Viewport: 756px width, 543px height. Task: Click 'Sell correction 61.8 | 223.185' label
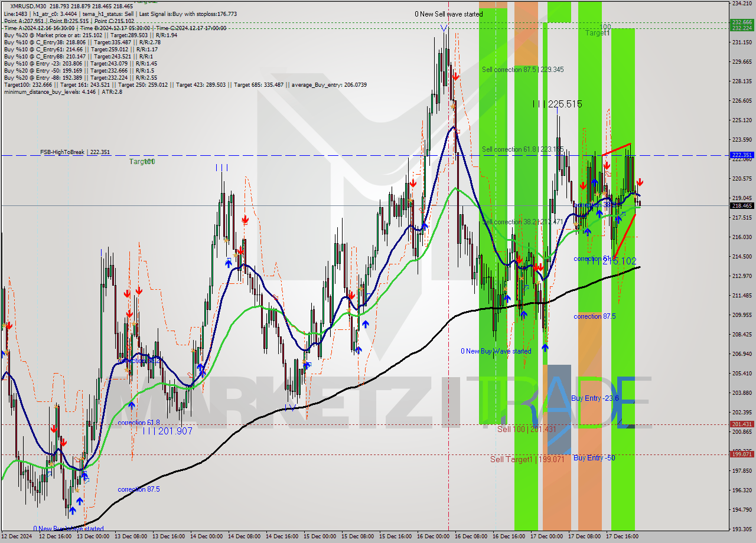(x=523, y=149)
